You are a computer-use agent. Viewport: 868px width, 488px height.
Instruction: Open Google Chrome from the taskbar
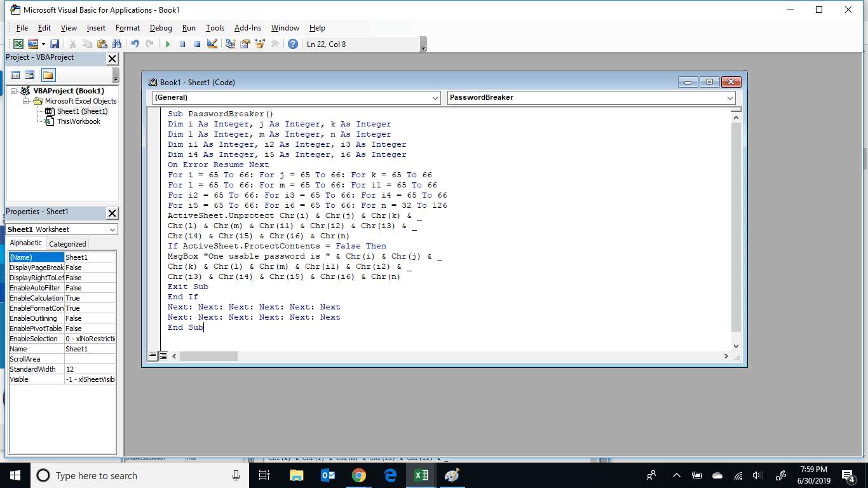pyautogui.click(x=359, y=475)
